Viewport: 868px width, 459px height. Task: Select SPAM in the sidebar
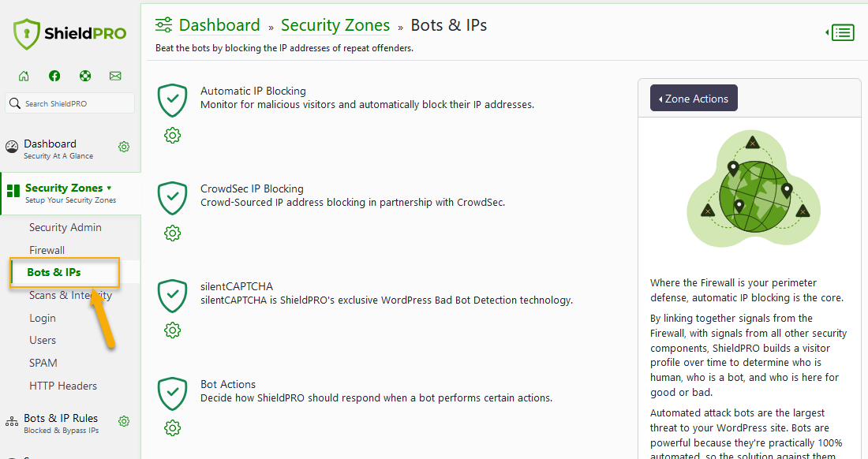tap(43, 363)
